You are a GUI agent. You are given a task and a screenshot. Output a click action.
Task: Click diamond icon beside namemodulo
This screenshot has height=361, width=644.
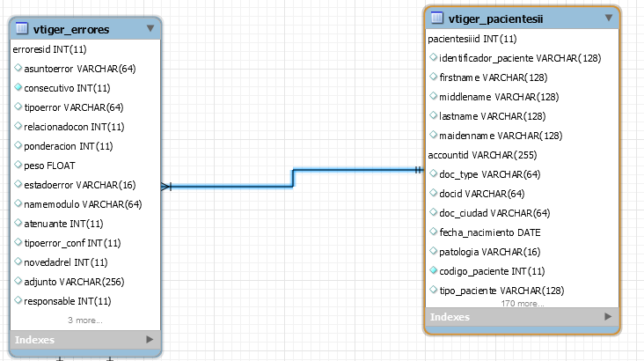coord(18,203)
